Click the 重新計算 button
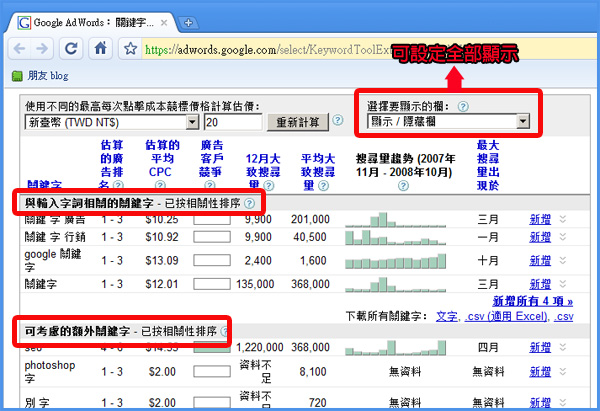Image resolution: width=600 pixels, height=411 pixels. [x=298, y=122]
